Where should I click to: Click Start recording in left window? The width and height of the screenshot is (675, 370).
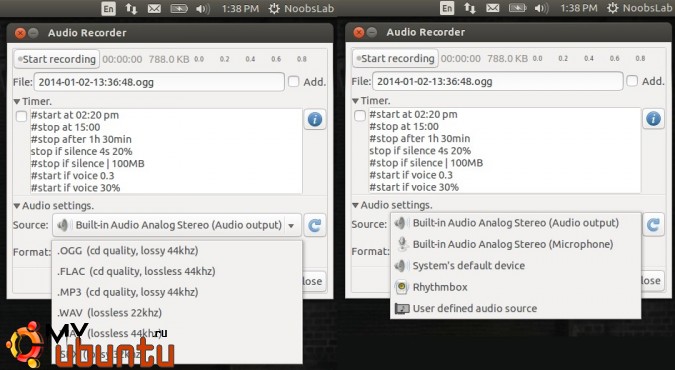click(56, 59)
